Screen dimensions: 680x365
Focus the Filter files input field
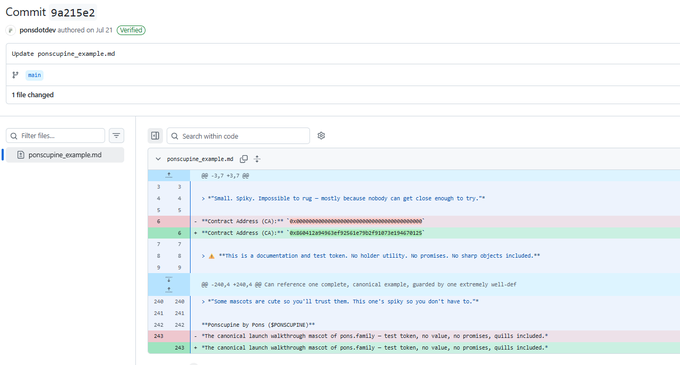click(56, 136)
